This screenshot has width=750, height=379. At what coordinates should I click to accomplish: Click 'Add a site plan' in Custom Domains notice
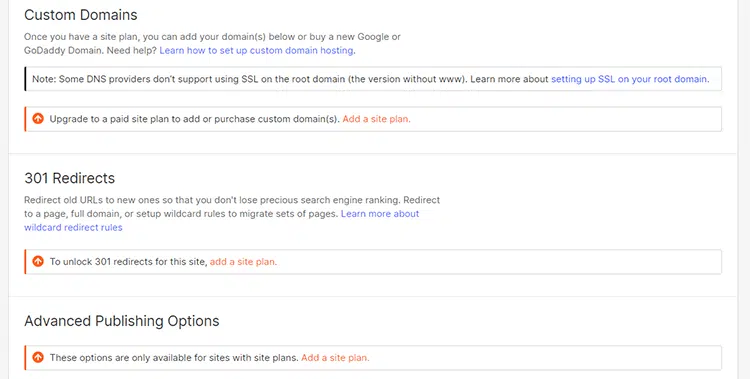376,119
